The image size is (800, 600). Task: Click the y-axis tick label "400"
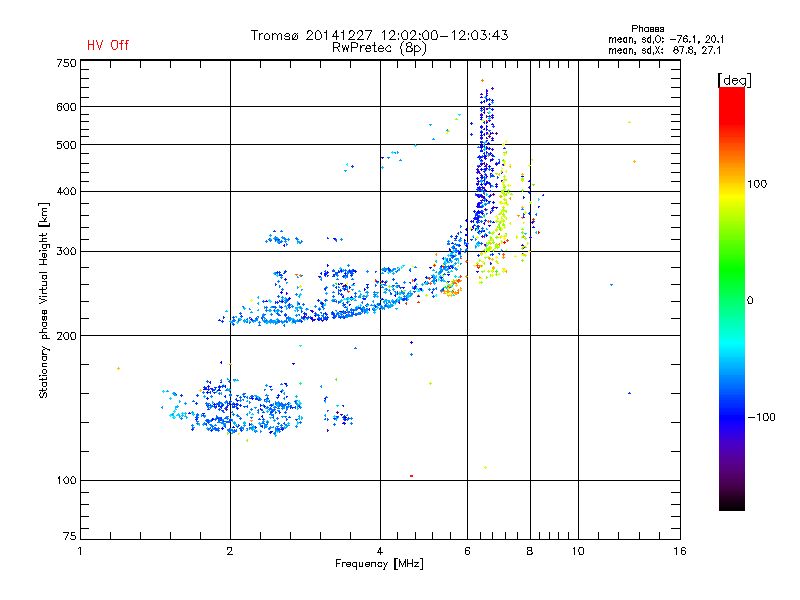coord(66,191)
